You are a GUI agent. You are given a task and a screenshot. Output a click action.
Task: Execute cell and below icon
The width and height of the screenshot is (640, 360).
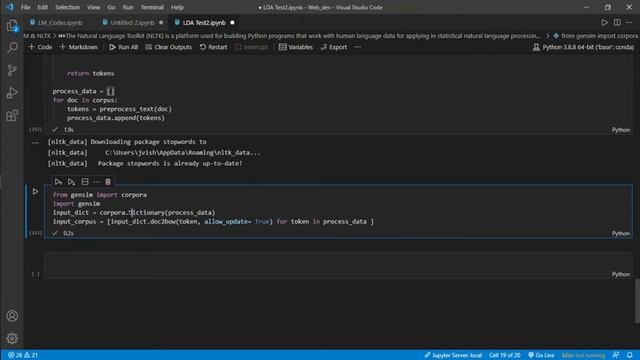coord(71,182)
